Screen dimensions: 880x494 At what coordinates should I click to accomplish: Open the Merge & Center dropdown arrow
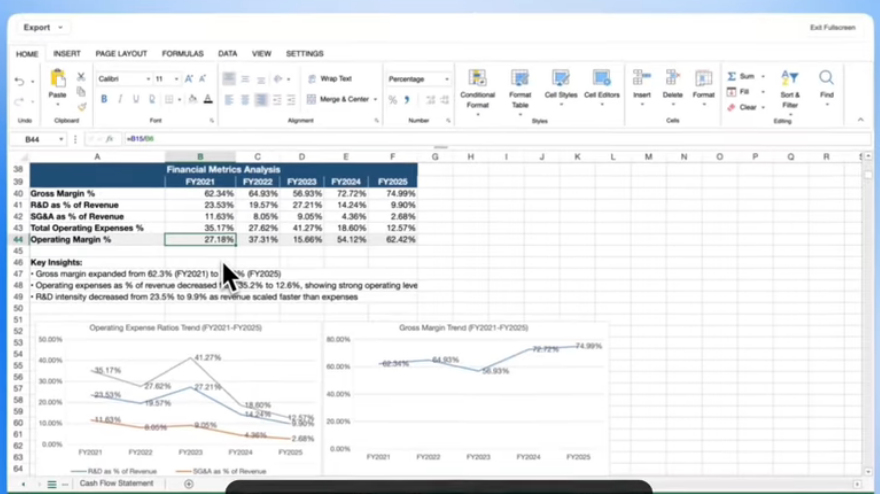tap(375, 100)
